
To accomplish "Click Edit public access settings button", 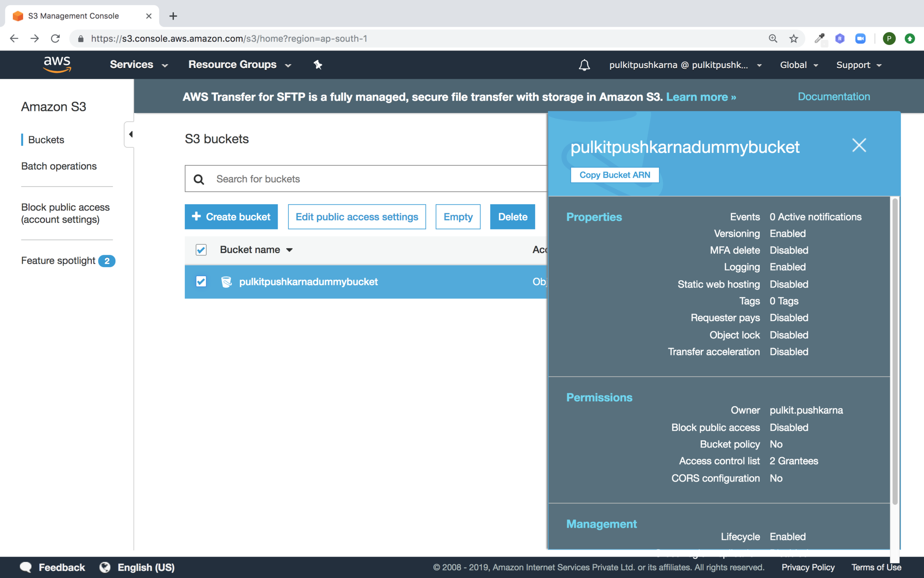I will 357,217.
